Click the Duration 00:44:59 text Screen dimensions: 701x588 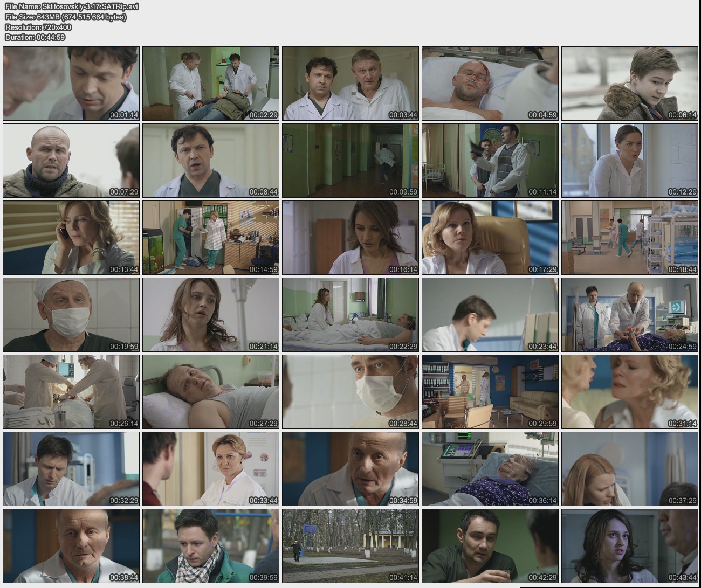[x=35, y=37]
